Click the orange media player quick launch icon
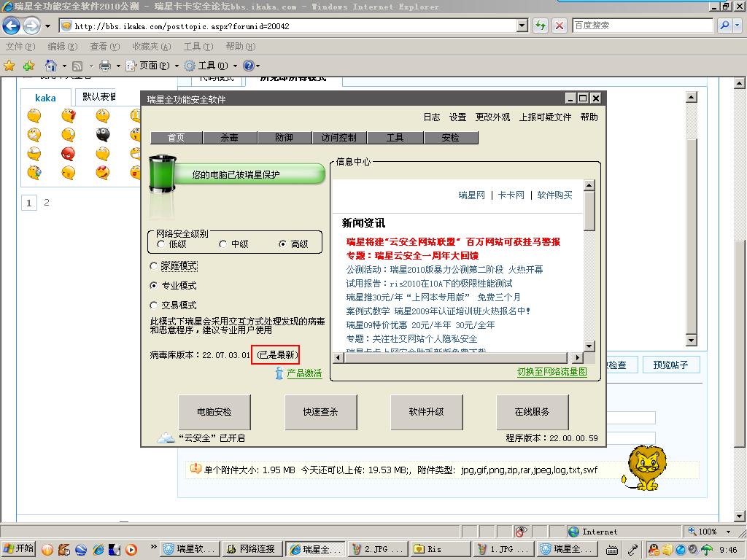Image resolution: width=747 pixels, height=560 pixels. [x=131, y=550]
